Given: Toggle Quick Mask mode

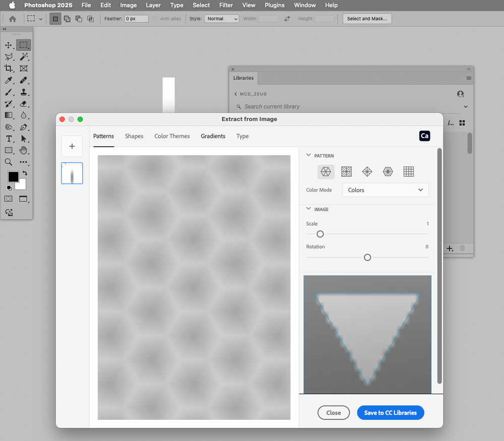Looking at the screenshot, I should (x=9, y=199).
